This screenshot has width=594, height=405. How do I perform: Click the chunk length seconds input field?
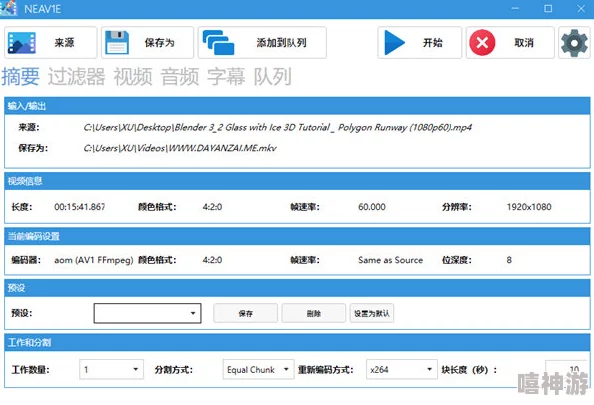pyautogui.click(x=566, y=369)
